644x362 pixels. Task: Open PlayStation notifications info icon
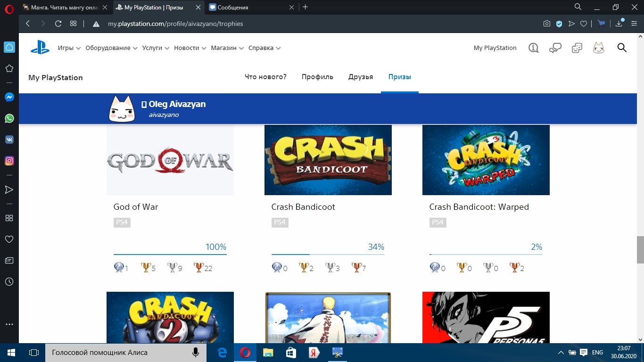pos(534,48)
